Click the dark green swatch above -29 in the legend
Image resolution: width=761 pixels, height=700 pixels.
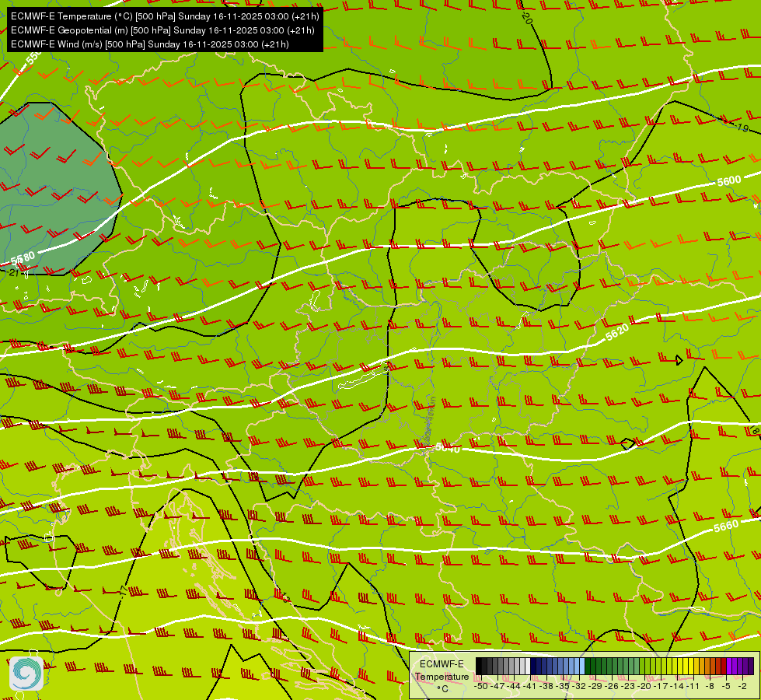click(588, 666)
